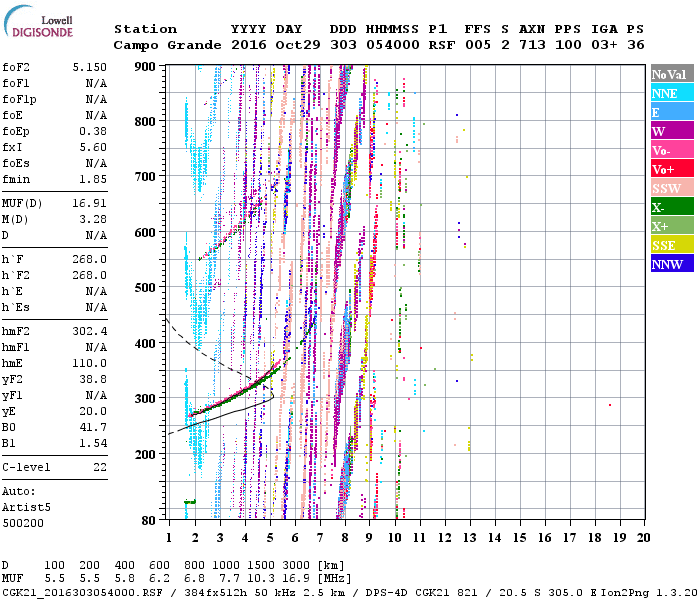Screen dimensions: 700x600
Task: Select the X- dark green swatch
Action: pos(672,206)
